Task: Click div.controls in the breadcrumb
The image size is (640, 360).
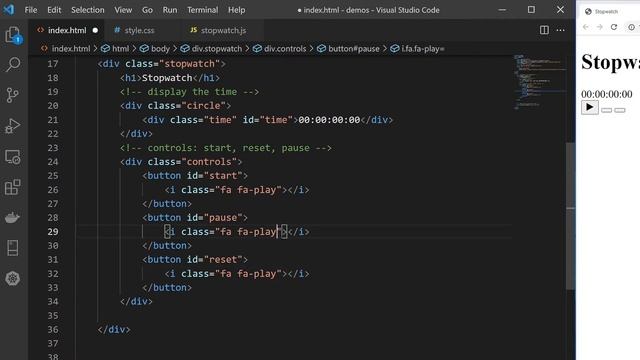Action: coord(285,49)
